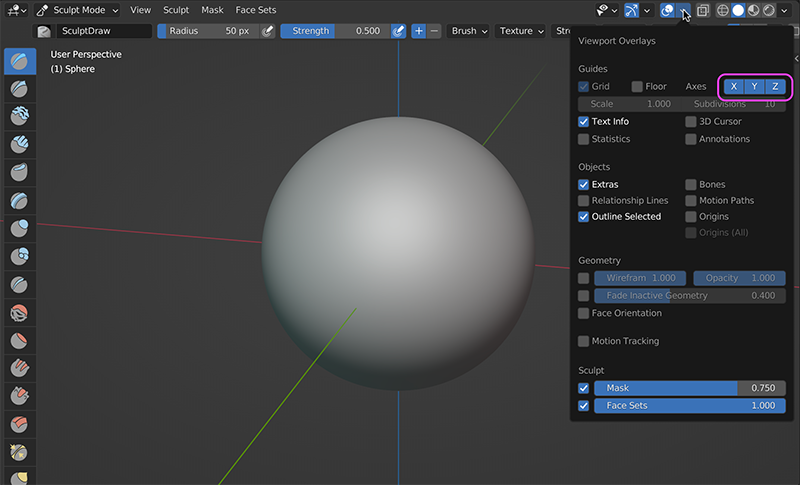
Task: Select the Flatten brush tool
Action: 19,341
